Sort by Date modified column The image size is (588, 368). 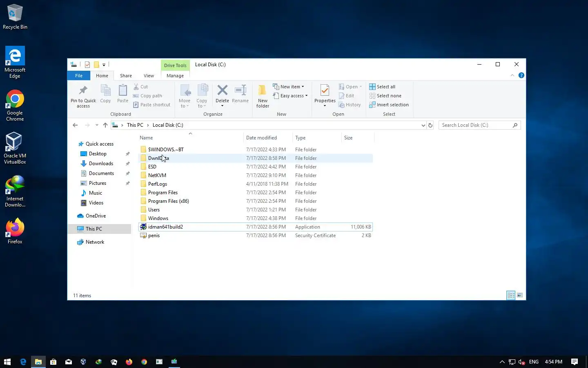268,138
